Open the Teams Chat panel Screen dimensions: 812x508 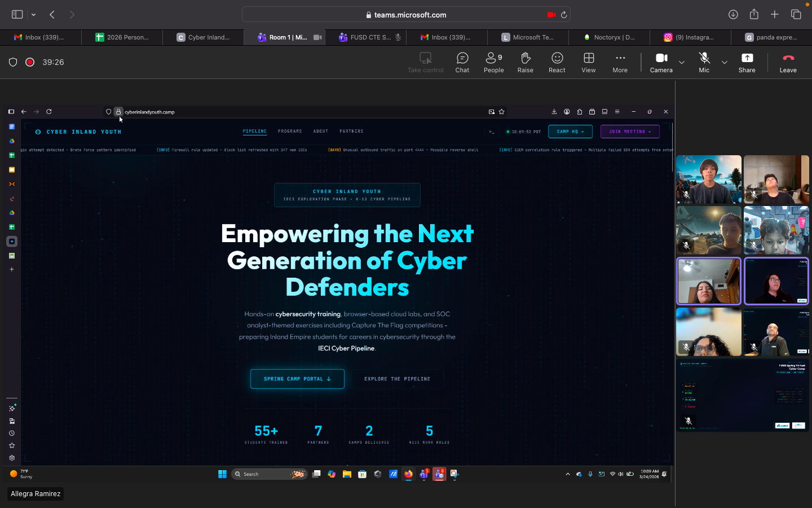click(462, 62)
